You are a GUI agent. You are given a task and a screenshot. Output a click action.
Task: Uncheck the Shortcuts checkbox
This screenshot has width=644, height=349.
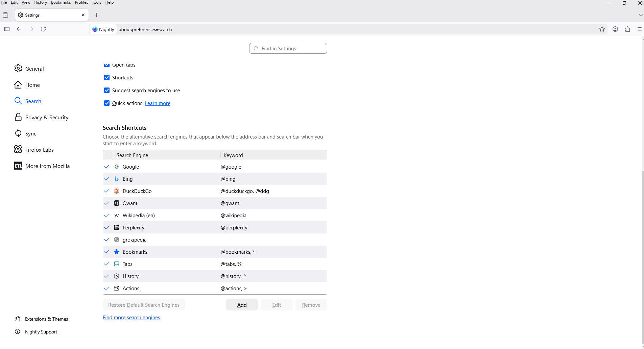pos(107,78)
